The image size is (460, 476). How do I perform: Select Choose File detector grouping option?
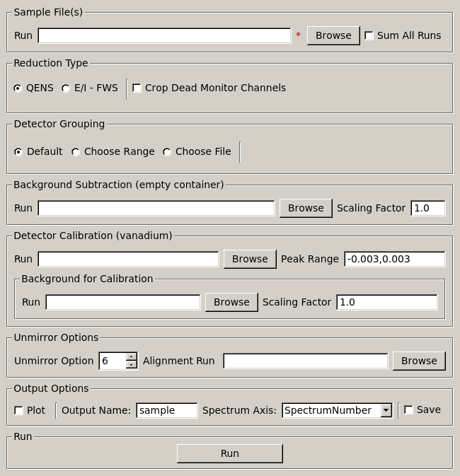click(167, 152)
